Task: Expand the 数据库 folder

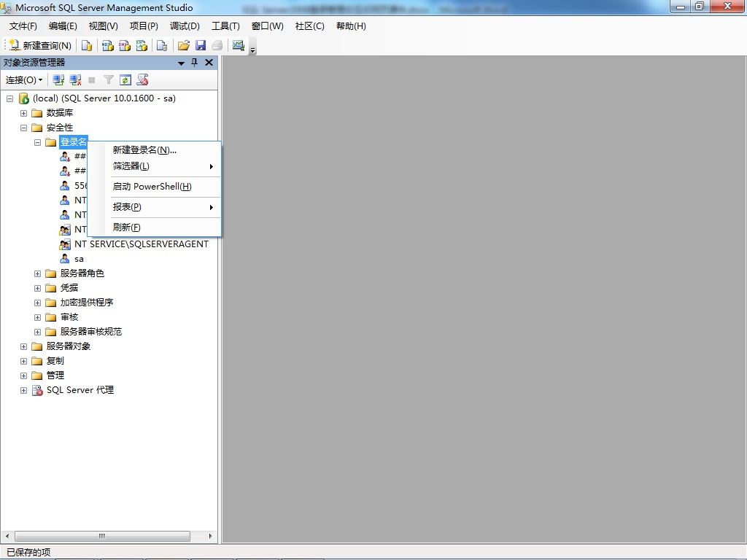Action: pos(23,113)
